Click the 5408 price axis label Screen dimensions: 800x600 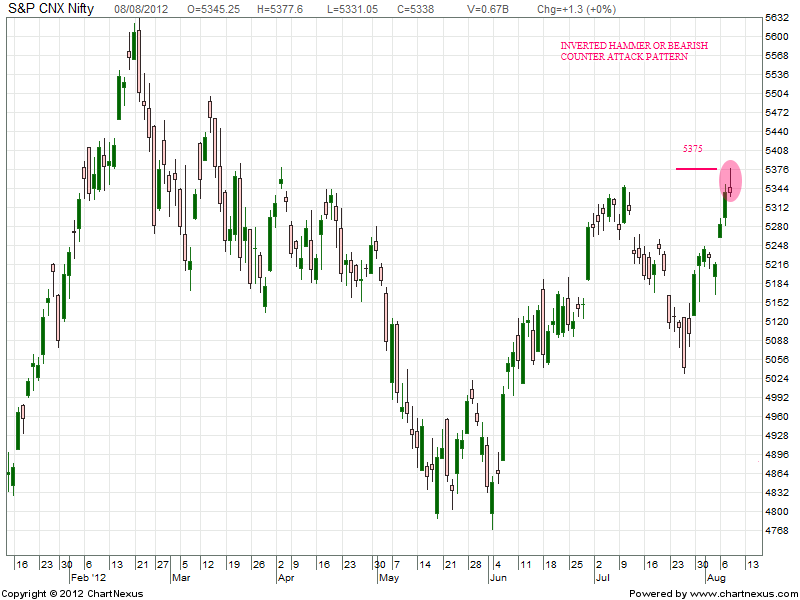pyautogui.click(x=777, y=151)
